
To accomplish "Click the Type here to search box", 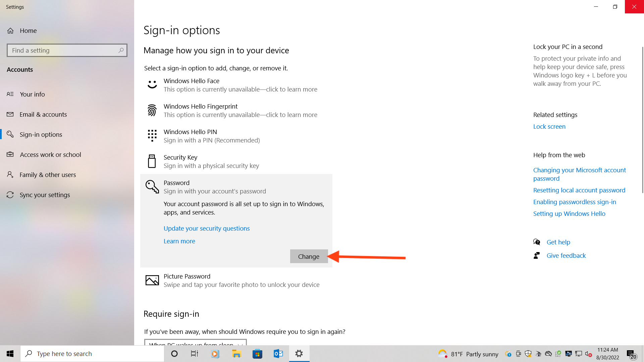I will pyautogui.click(x=92, y=354).
